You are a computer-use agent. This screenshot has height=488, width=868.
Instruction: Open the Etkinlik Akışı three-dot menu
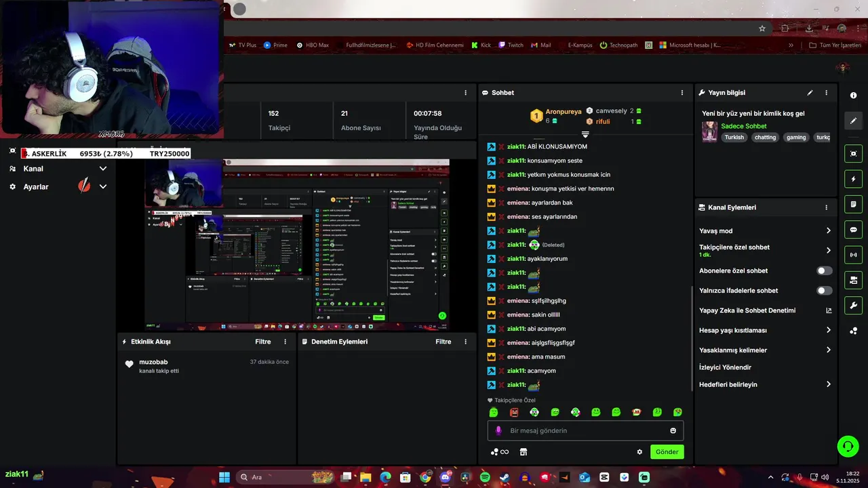tap(285, 342)
